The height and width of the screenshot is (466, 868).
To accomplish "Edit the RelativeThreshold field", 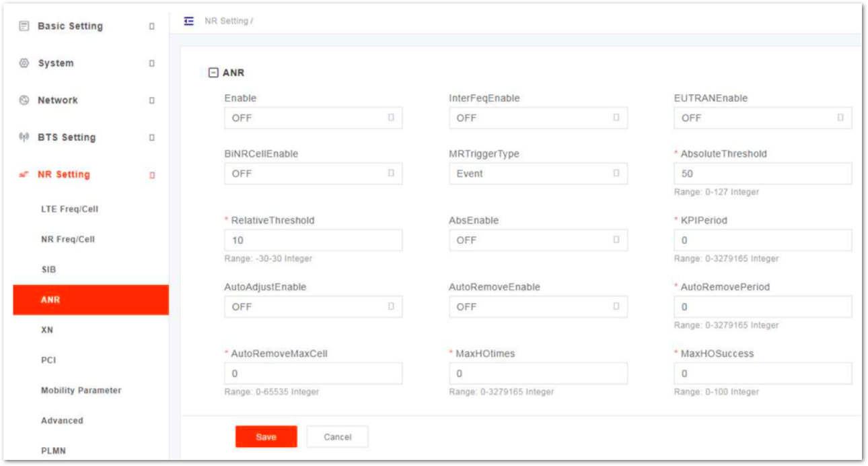I will coord(314,240).
